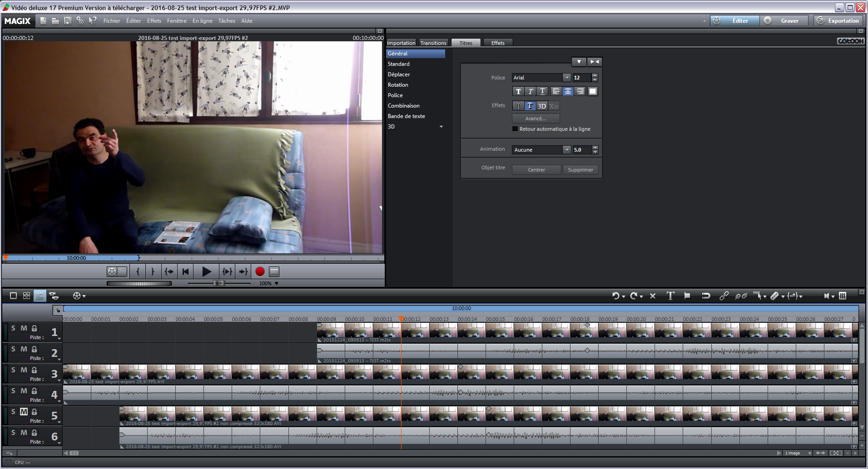Click the Supprimer button

[x=580, y=170]
